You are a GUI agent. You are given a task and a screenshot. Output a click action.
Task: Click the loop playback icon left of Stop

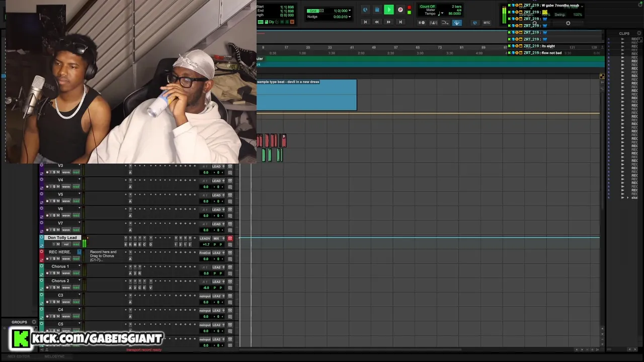pyautogui.click(x=365, y=10)
